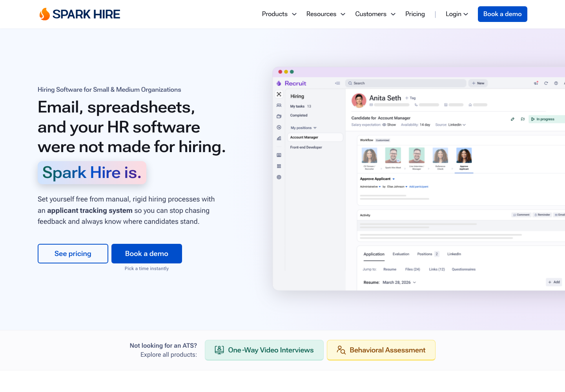This screenshot has height=392, width=565.
Task: Open the candidates icon in Recruit sidebar
Action: (x=279, y=94)
